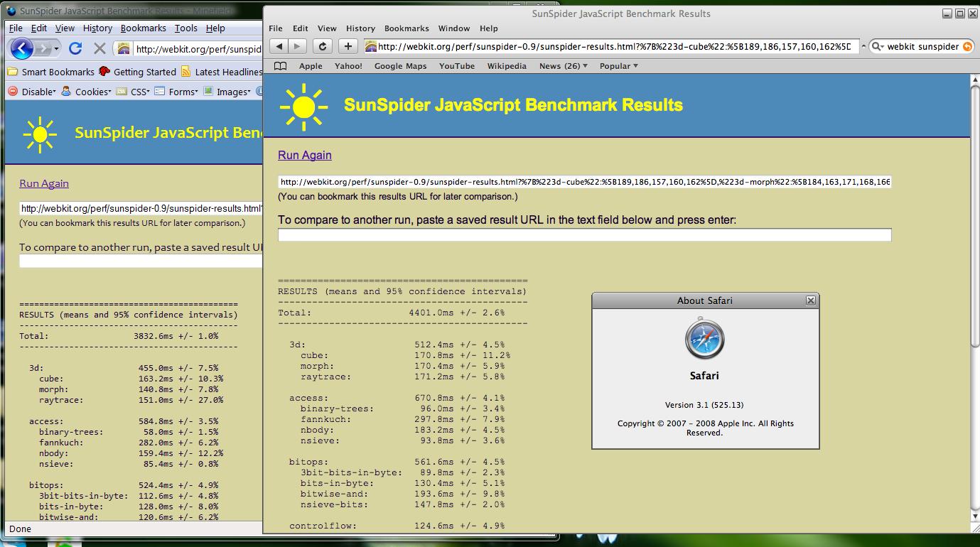Click the sun logo in Safari page header
980x547 pixels.
(303, 107)
